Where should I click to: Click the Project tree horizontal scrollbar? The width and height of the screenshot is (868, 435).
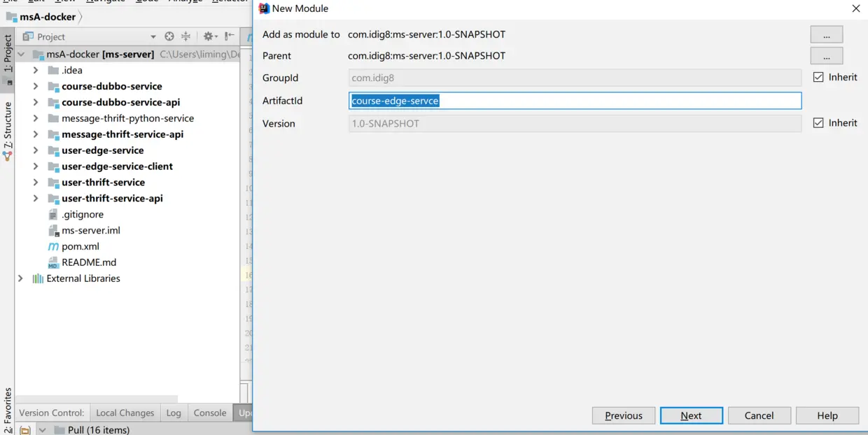tap(98, 399)
